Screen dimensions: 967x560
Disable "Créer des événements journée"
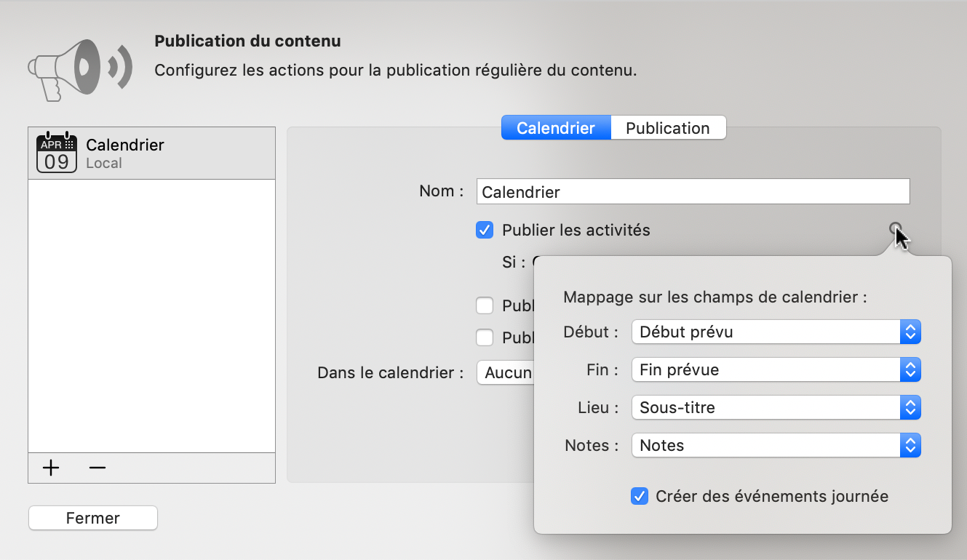(640, 496)
